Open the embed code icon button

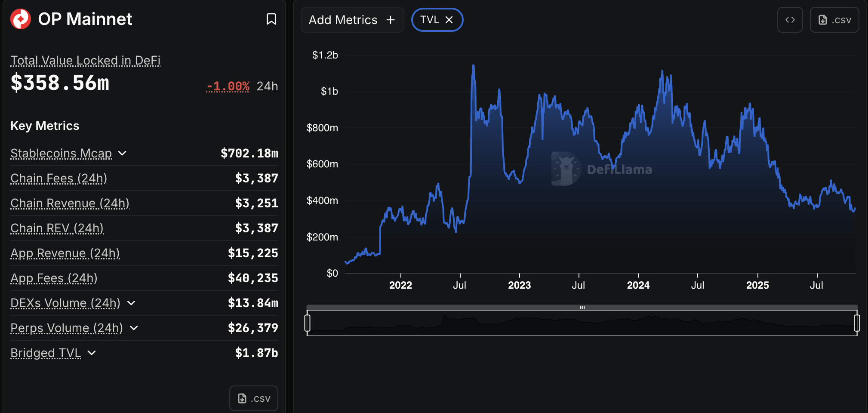pyautogui.click(x=790, y=20)
